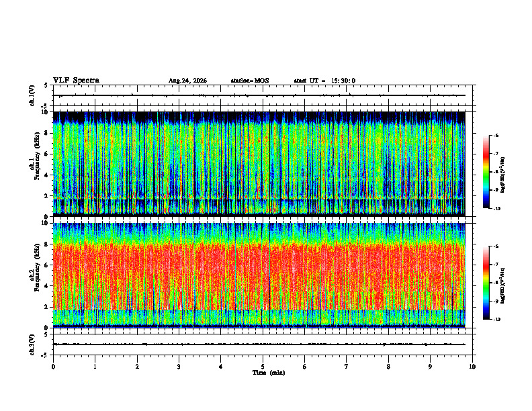Click the station=MOS header label

coord(250,81)
